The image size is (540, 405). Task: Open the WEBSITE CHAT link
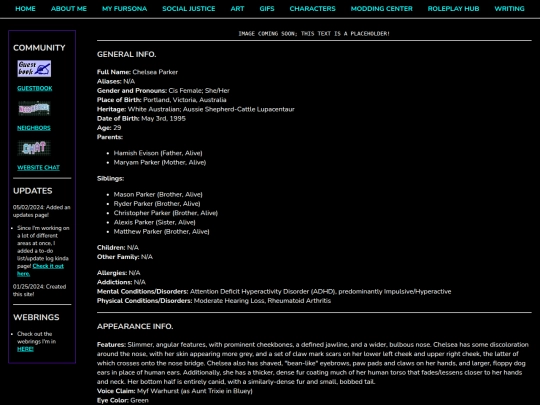[38, 168]
